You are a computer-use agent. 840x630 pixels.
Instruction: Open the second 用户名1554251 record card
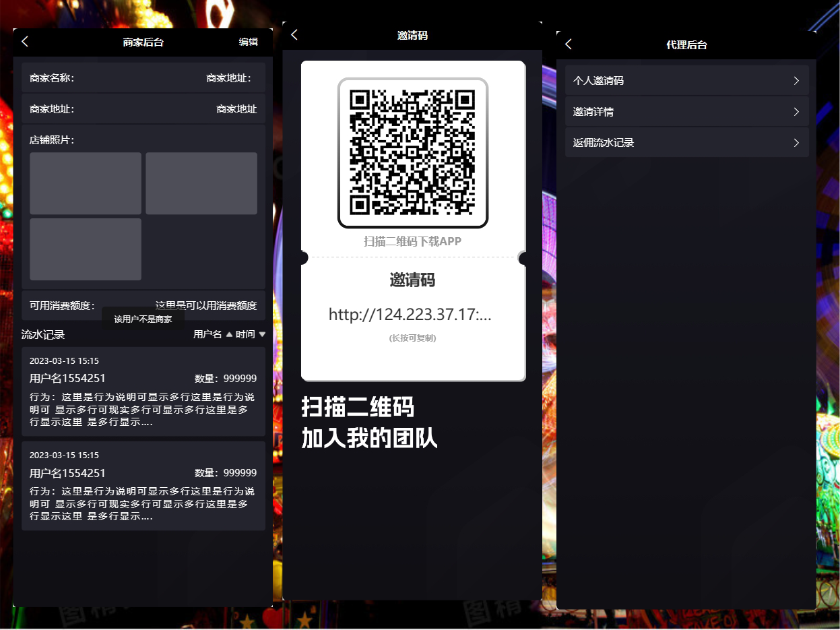pos(143,486)
